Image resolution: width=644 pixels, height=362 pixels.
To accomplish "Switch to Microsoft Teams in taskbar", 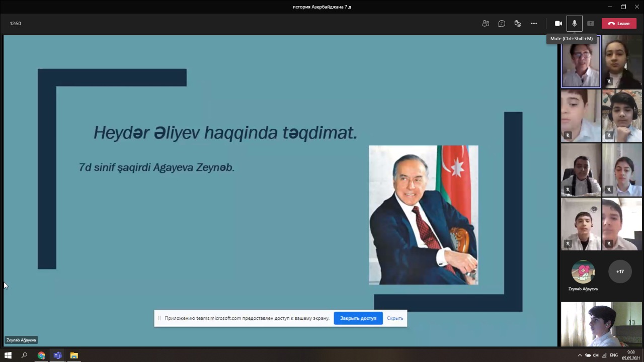I will (x=57, y=355).
